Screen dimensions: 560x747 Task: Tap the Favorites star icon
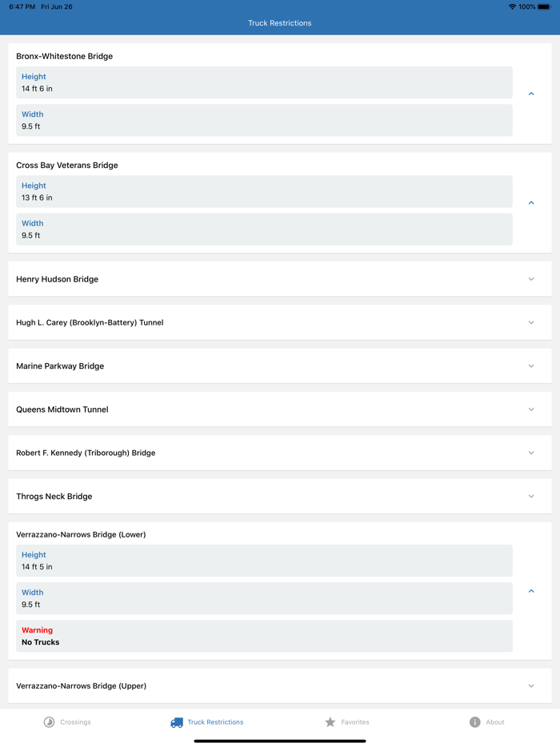click(330, 722)
